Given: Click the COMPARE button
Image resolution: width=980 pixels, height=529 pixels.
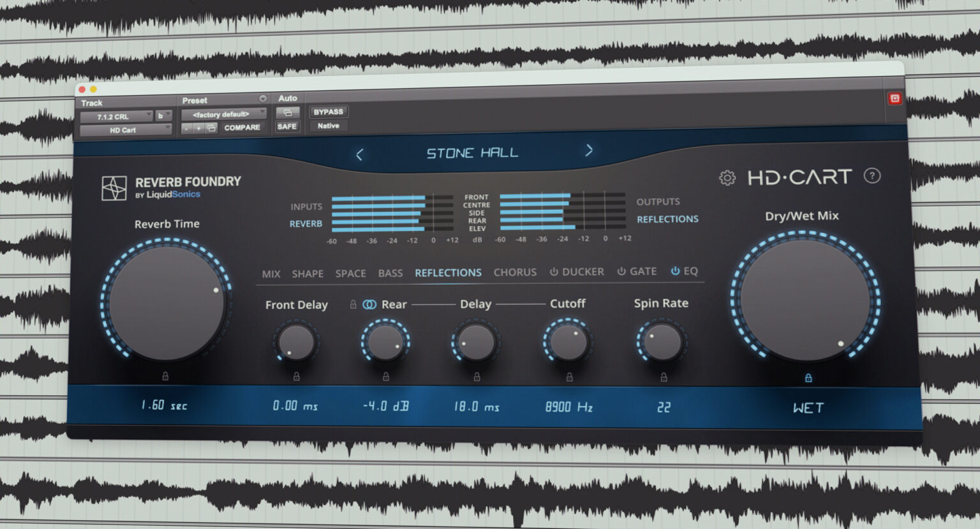Looking at the screenshot, I should 242,128.
